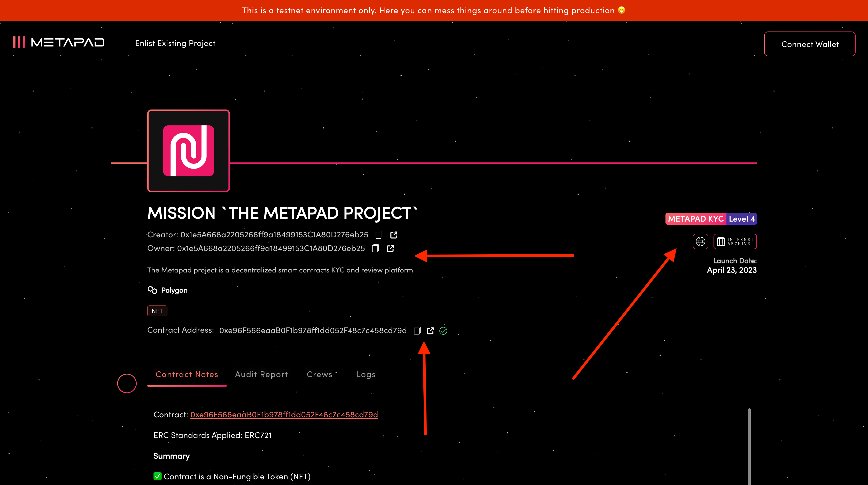The height and width of the screenshot is (485, 868).
Task: Click the Metapad logo in header
Action: point(59,42)
